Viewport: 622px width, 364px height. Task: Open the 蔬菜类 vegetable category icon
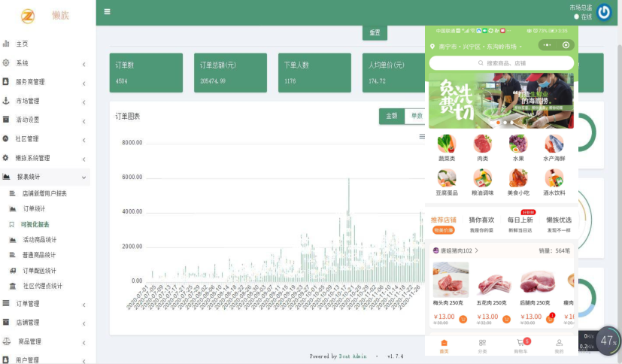(x=446, y=144)
